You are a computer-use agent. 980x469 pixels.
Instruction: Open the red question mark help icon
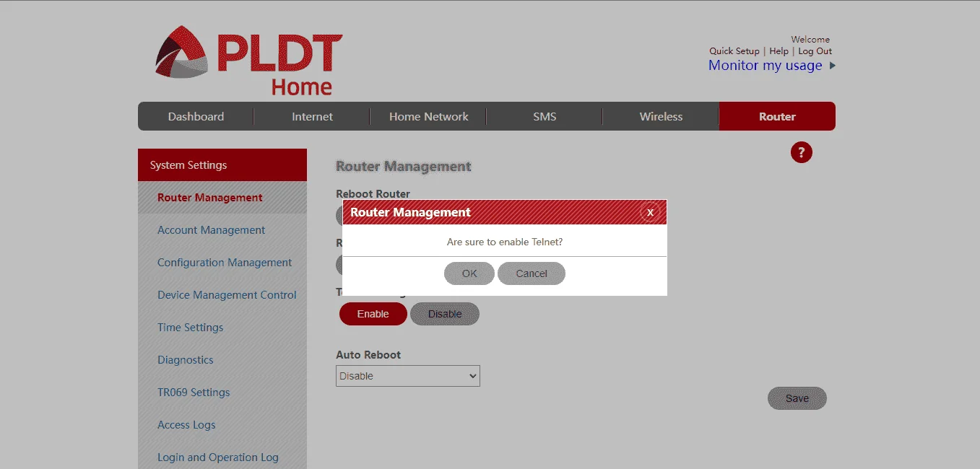(802, 152)
